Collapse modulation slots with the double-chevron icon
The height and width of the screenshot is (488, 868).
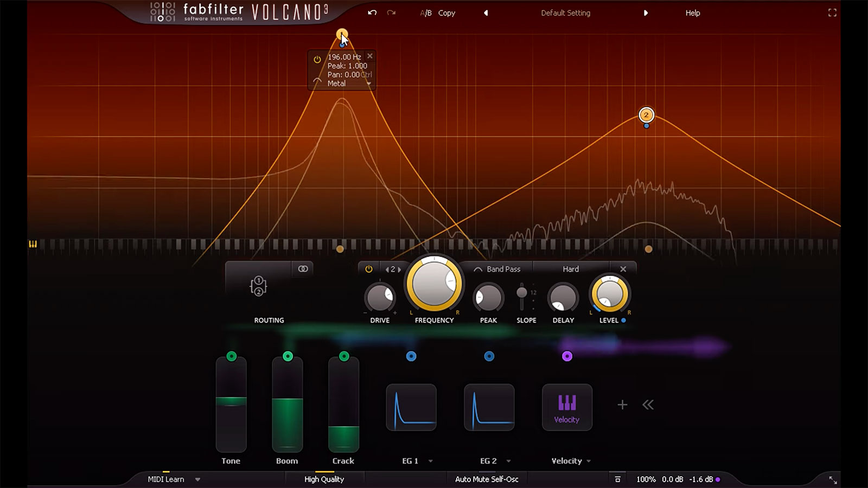[x=649, y=404]
